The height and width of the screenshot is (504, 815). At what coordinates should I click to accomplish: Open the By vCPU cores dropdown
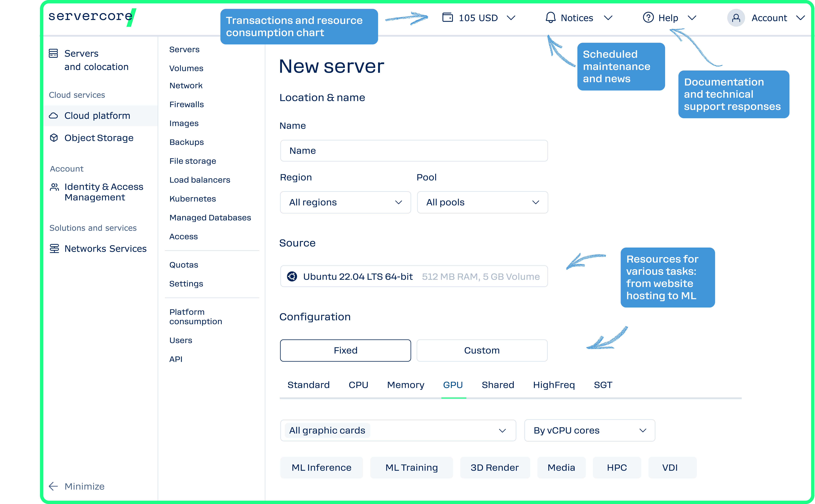[x=590, y=430]
